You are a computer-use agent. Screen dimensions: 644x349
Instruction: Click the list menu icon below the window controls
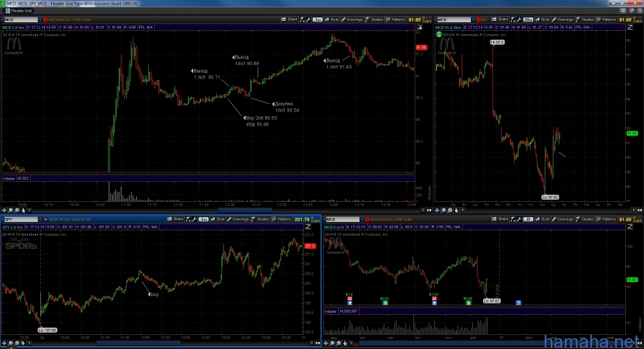pos(639,11)
